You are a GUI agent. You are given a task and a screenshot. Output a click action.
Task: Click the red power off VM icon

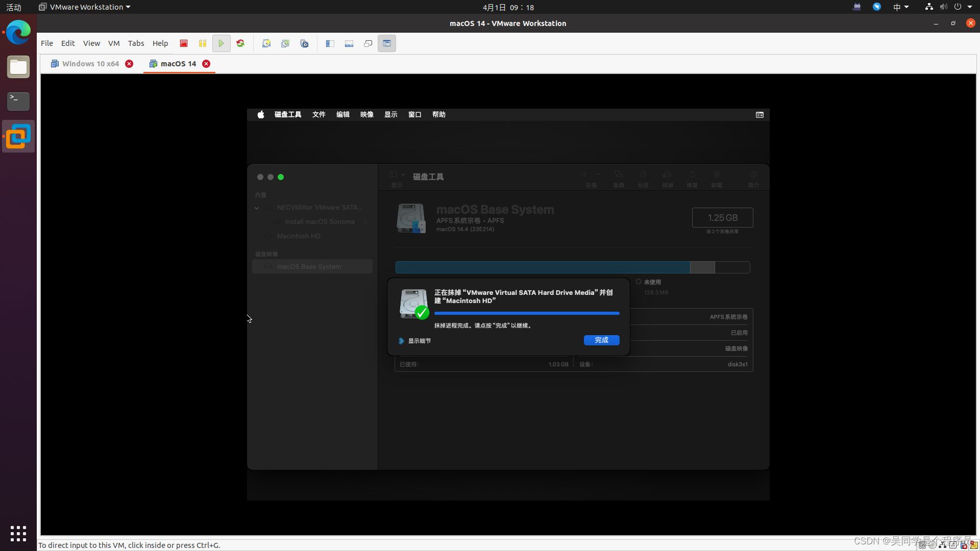point(184,43)
